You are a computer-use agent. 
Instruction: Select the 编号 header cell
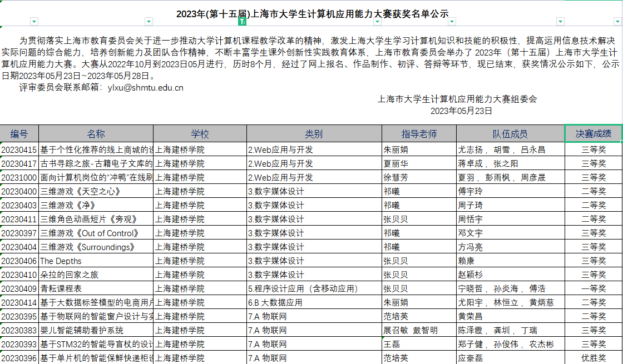click(x=19, y=134)
